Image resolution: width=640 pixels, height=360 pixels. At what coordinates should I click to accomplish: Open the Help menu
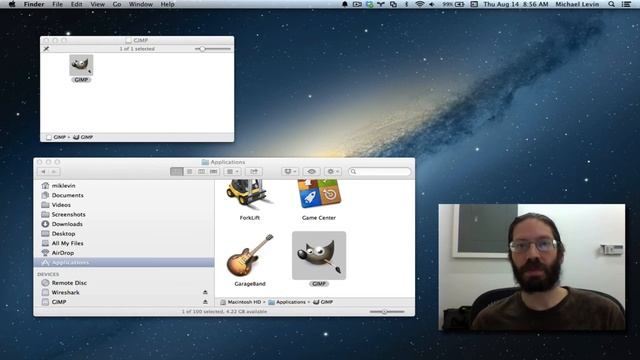pos(167,4)
